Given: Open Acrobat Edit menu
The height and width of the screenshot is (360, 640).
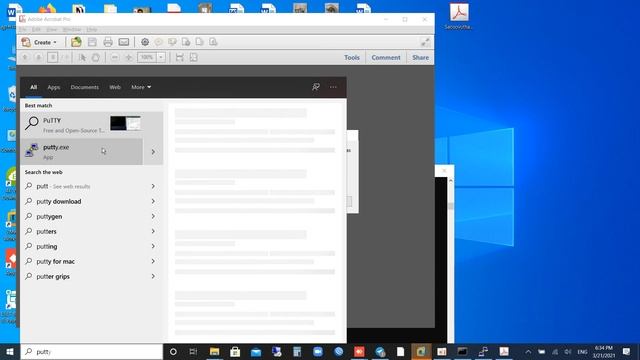Looking at the screenshot, I should pos(36,29).
